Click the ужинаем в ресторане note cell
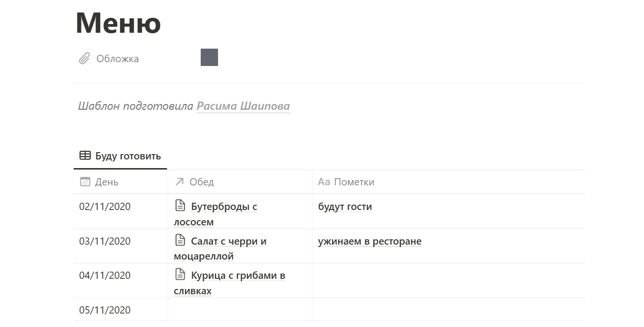 pyautogui.click(x=370, y=242)
